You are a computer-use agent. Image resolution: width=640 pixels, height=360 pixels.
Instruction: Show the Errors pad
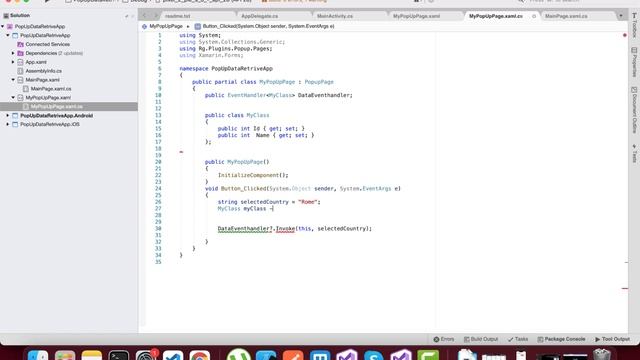pos(444,339)
